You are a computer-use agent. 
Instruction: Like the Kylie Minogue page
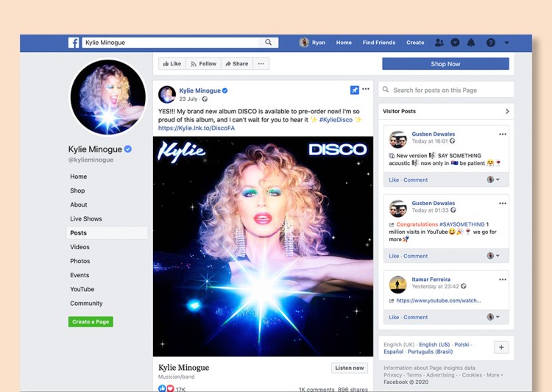click(172, 64)
